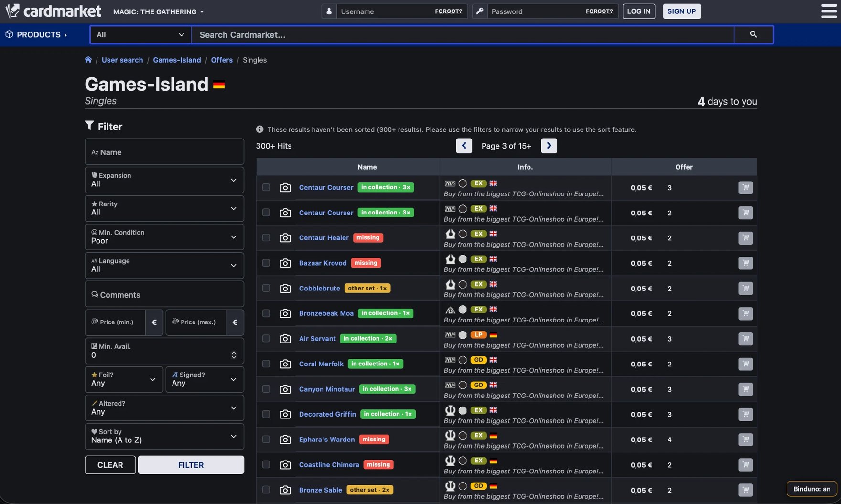Open the Bronze Sable card link
The image size is (841, 504).
pos(321,490)
